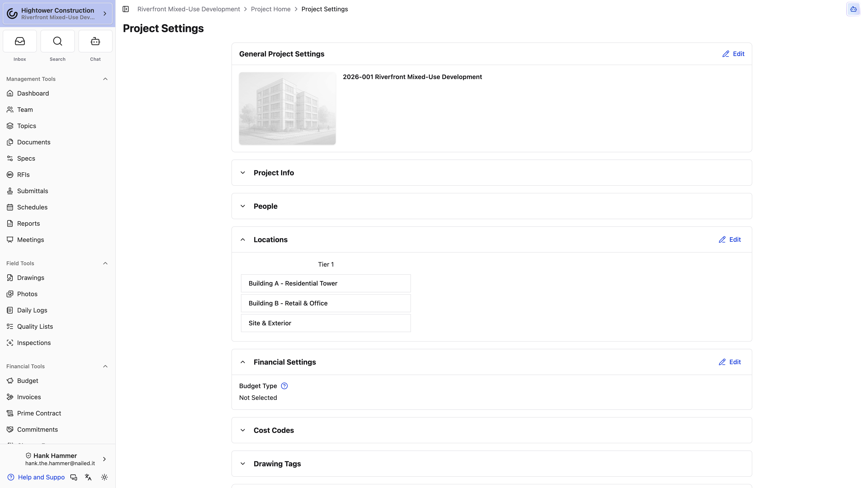868x488 pixels.
Task: Click the Budget Type help question icon
Action: tap(284, 386)
